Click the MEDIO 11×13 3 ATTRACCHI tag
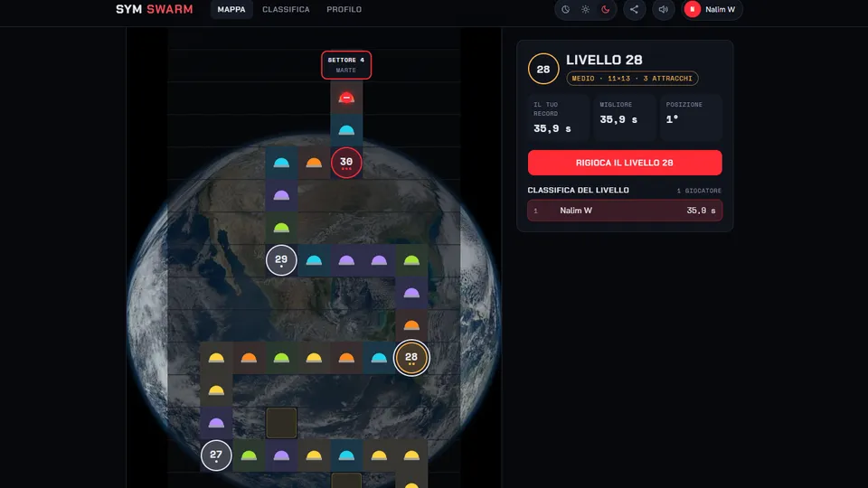The width and height of the screenshot is (868, 488). click(x=632, y=79)
